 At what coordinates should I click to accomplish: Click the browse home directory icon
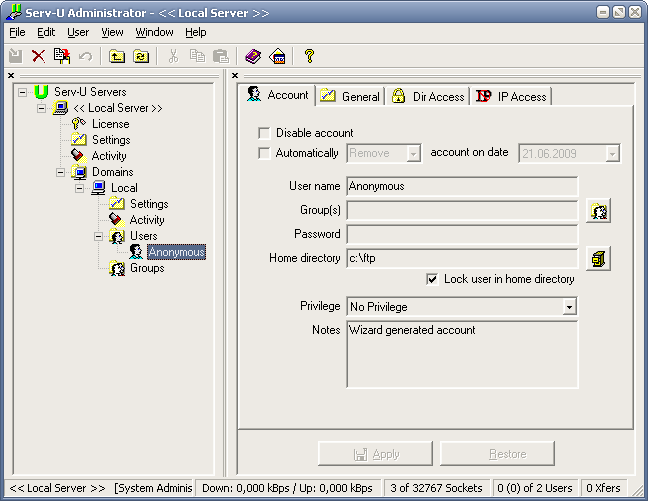tap(598, 259)
